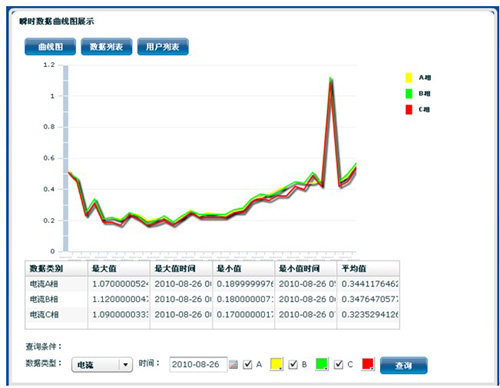Open the red phase C color picker
The image size is (500, 388).
[x=368, y=364]
